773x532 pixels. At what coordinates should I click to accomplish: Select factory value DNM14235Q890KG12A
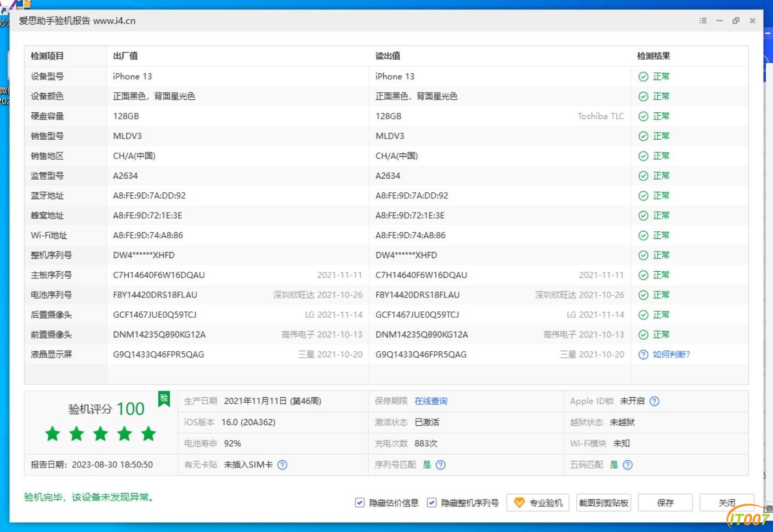(x=160, y=335)
